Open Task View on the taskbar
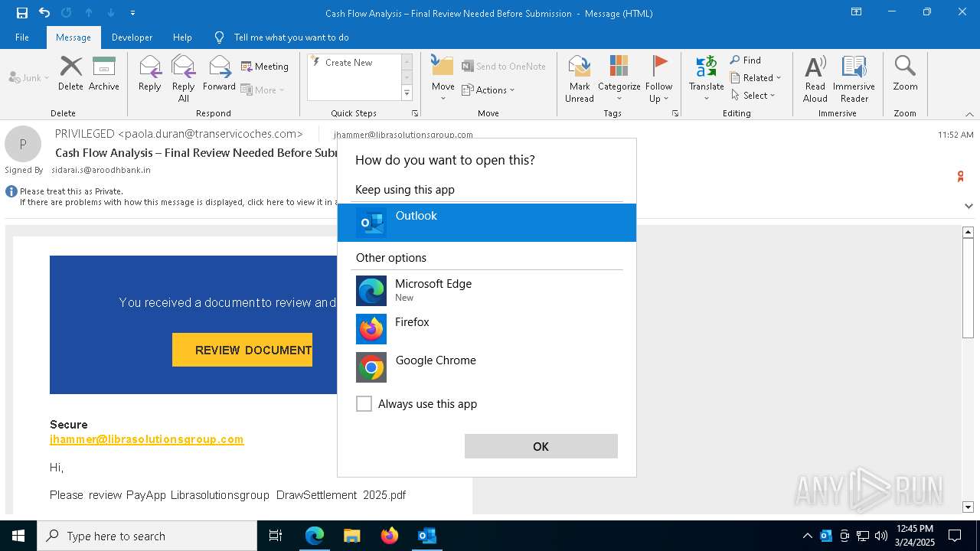Image resolution: width=980 pixels, height=551 pixels. 276,536
